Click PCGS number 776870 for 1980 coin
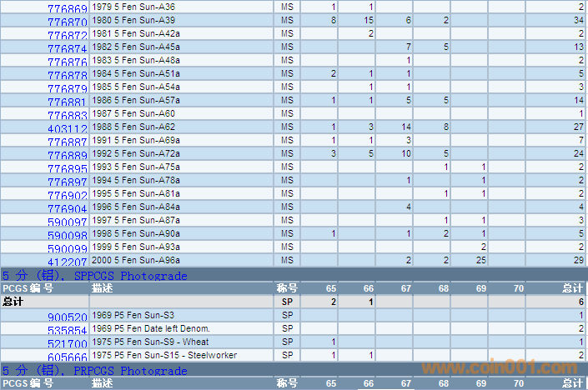588x390 pixels. 67,22
